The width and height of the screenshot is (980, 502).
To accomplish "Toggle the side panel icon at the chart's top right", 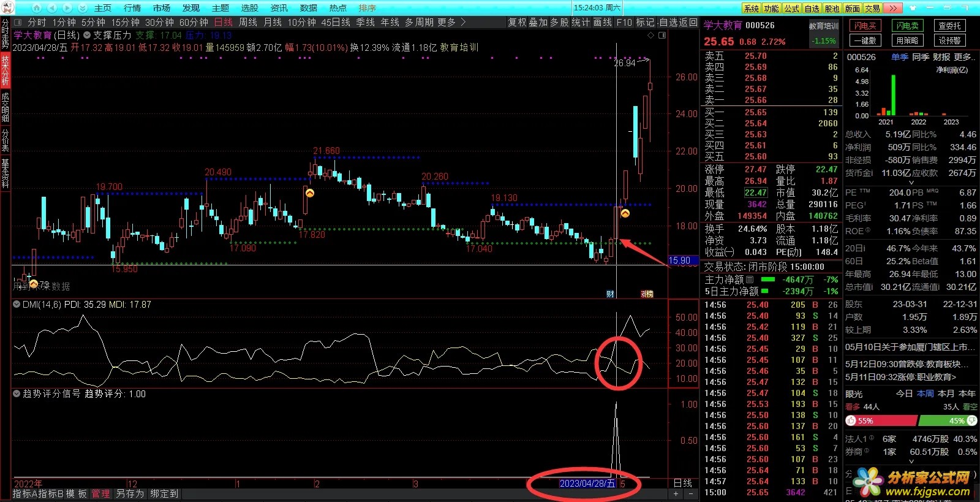I will (662, 36).
